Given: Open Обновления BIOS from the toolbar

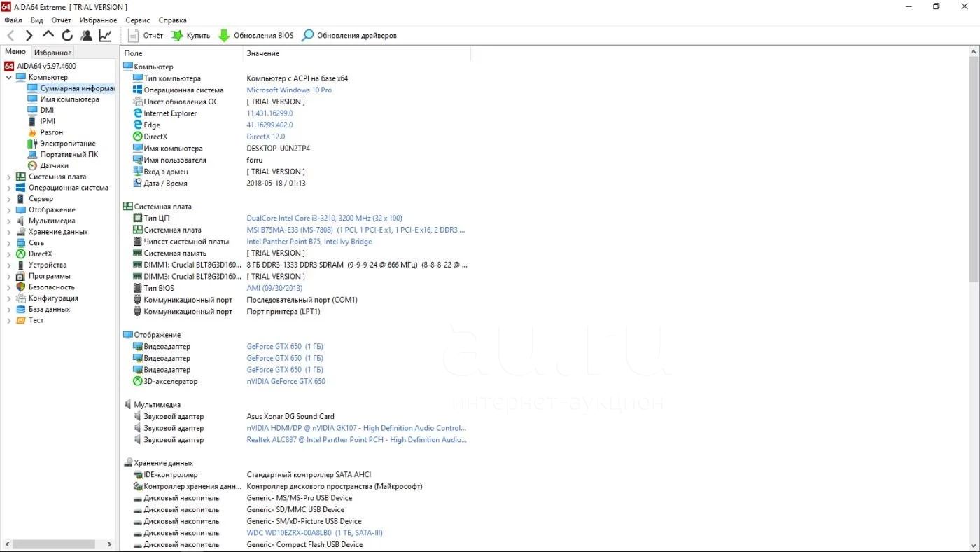Looking at the screenshot, I should 256,35.
